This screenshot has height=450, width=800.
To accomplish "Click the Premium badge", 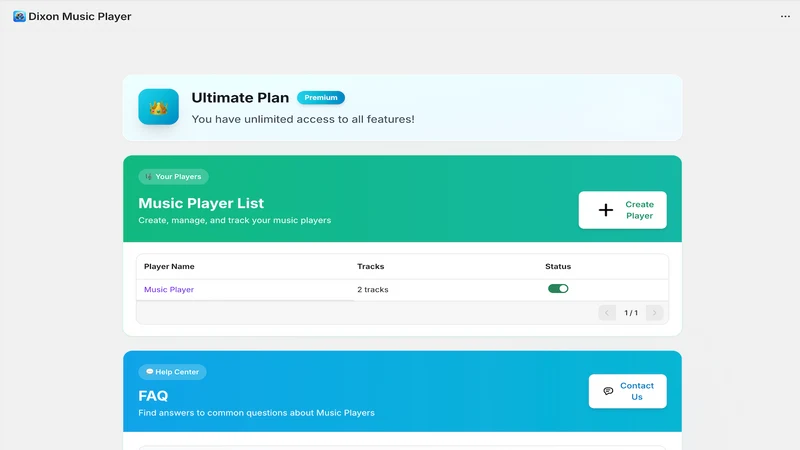I will pos(321,97).
